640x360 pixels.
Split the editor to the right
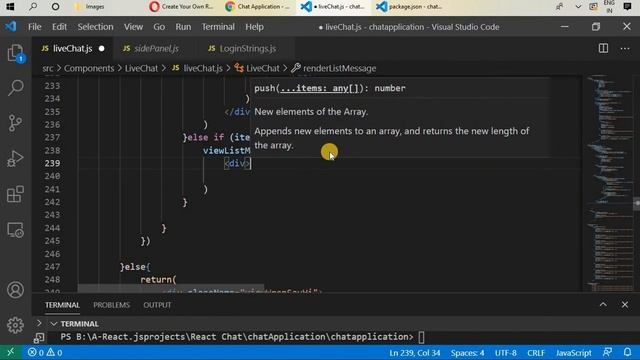click(x=603, y=48)
